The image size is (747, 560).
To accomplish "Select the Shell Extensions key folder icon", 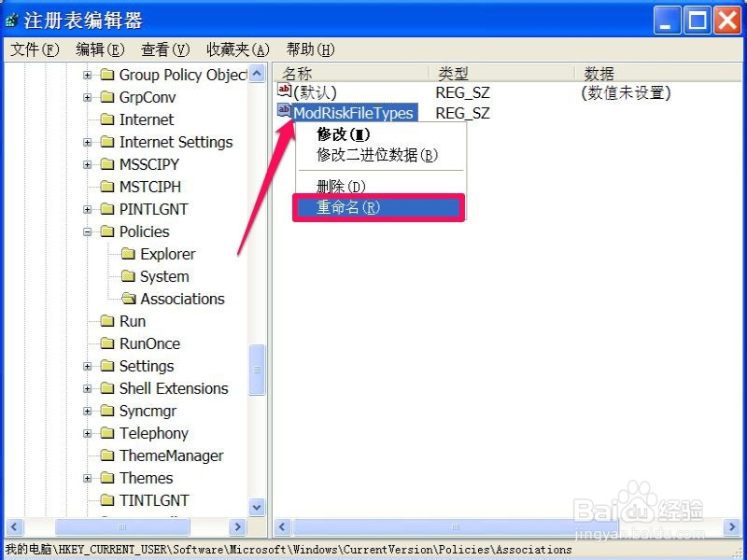I will pos(109,388).
